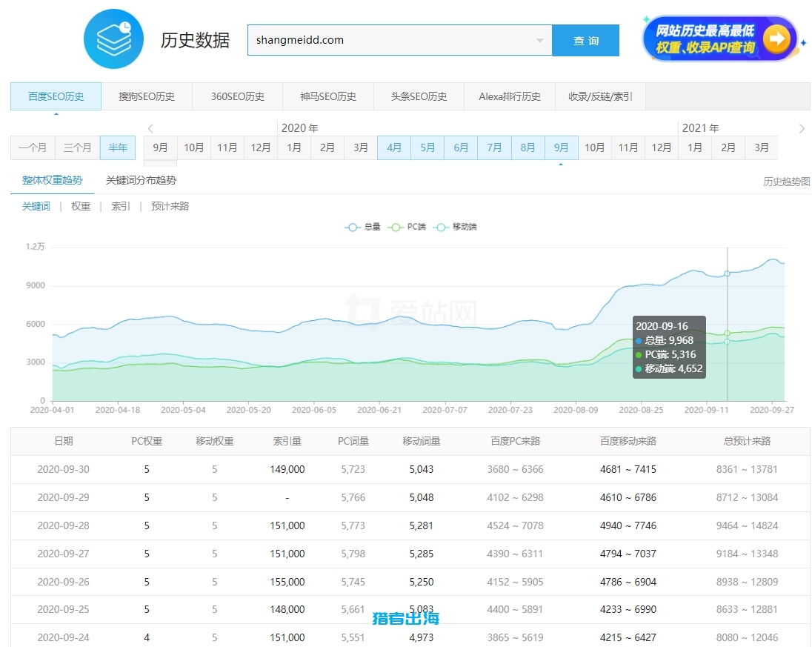Select the 三个月 time range

pyautogui.click(x=78, y=147)
